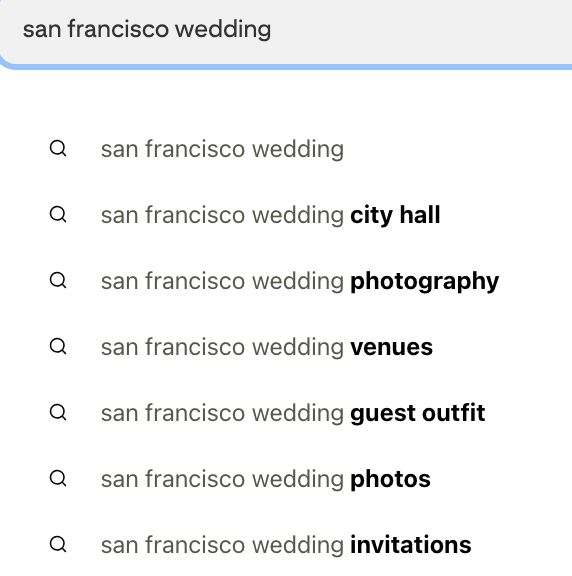Click the bold "guest outfit" completion text

click(x=418, y=414)
